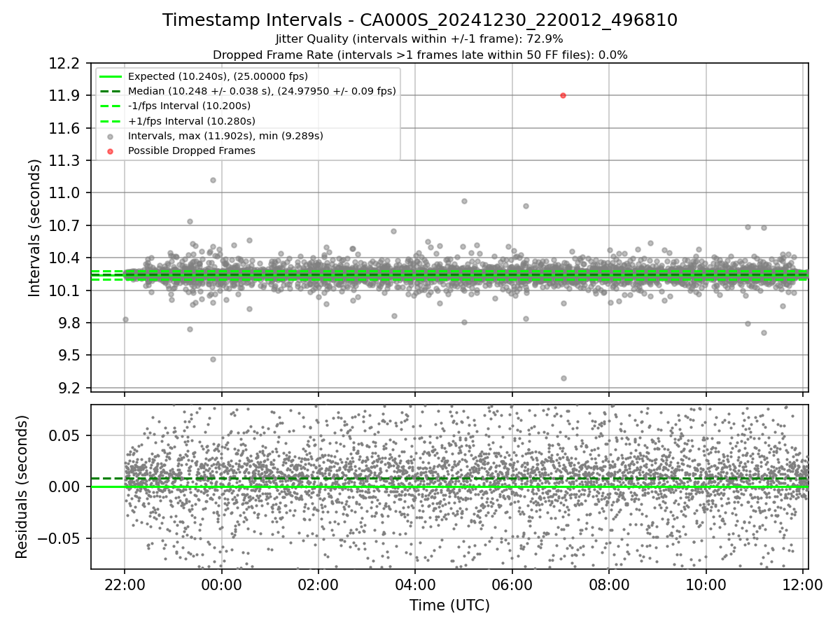Screen dimensions: 840x630
Task: Select the 'Dropped Frame Rate' subtitle line
Action: pyautogui.click(x=420, y=55)
